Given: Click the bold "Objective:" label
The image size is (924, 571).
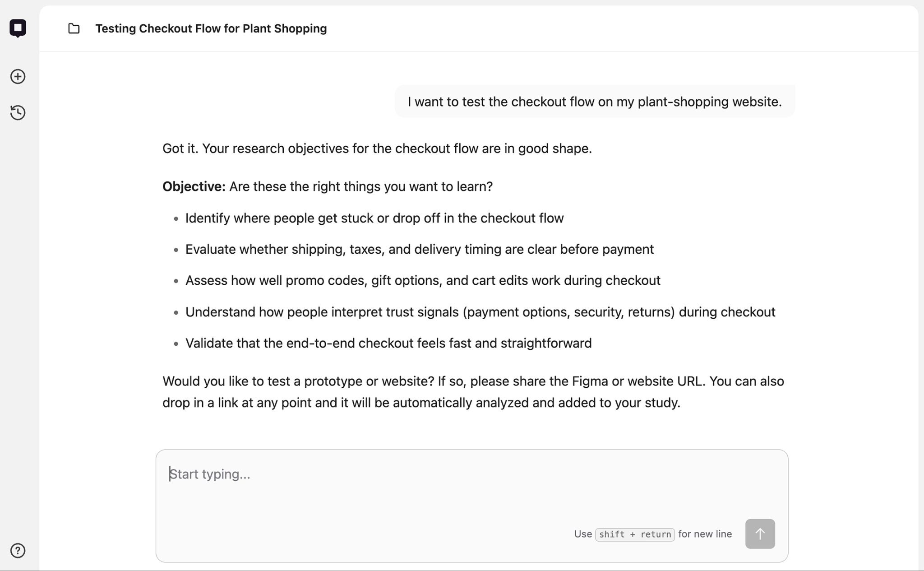Looking at the screenshot, I should point(194,186).
